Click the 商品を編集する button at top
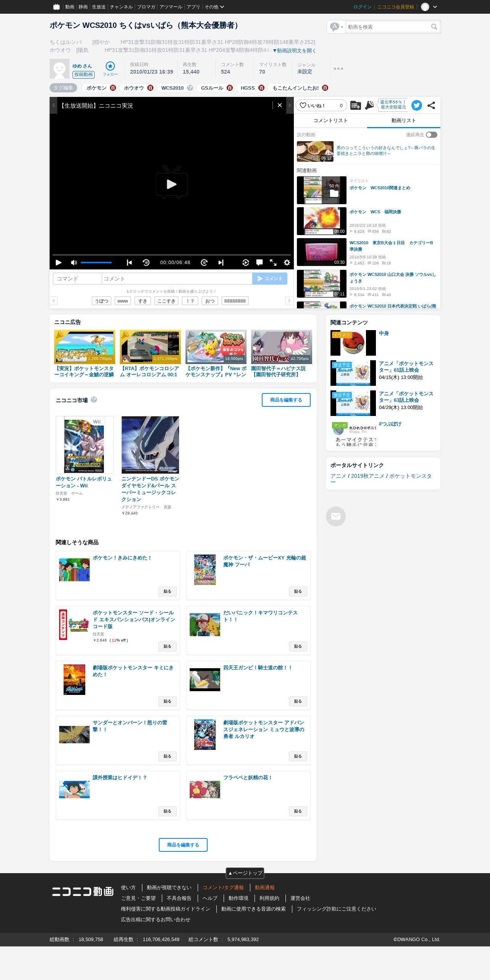 tap(286, 400)
